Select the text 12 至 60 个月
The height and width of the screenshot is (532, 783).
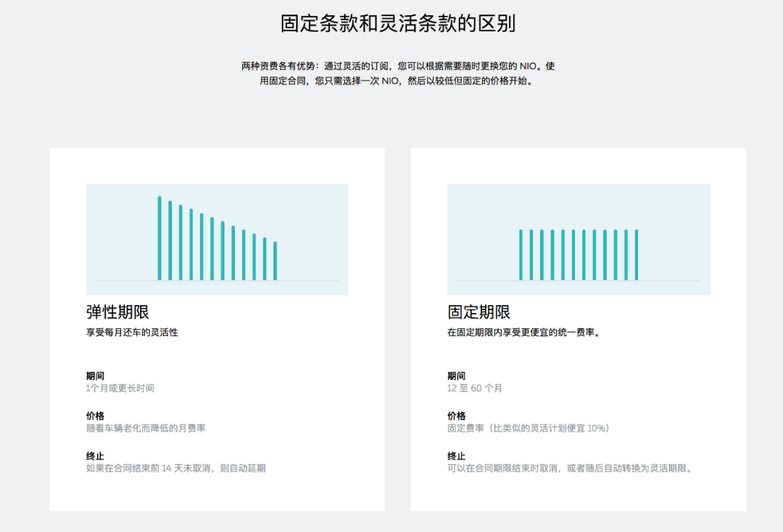click(476, 388)
